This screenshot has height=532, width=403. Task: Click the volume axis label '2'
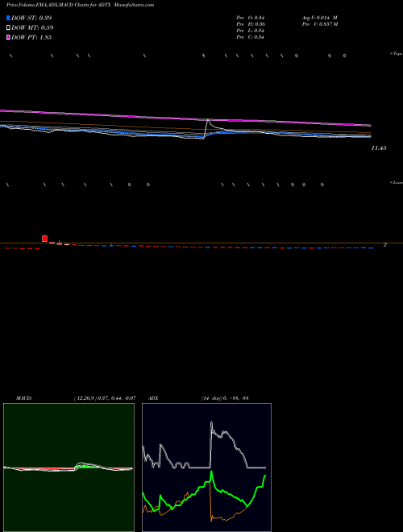pyautogui.click(x=385, y=244)
